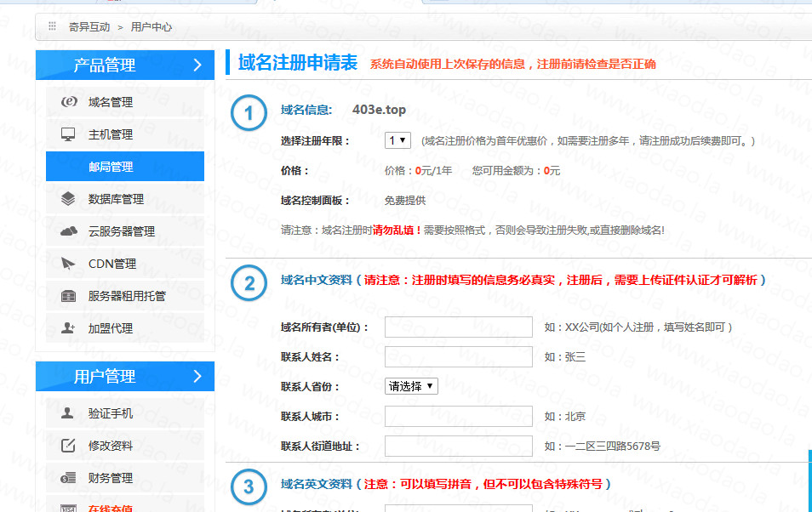Click the edit profile pencil icon
The image size is (812, 512).
tap(69, 446)
